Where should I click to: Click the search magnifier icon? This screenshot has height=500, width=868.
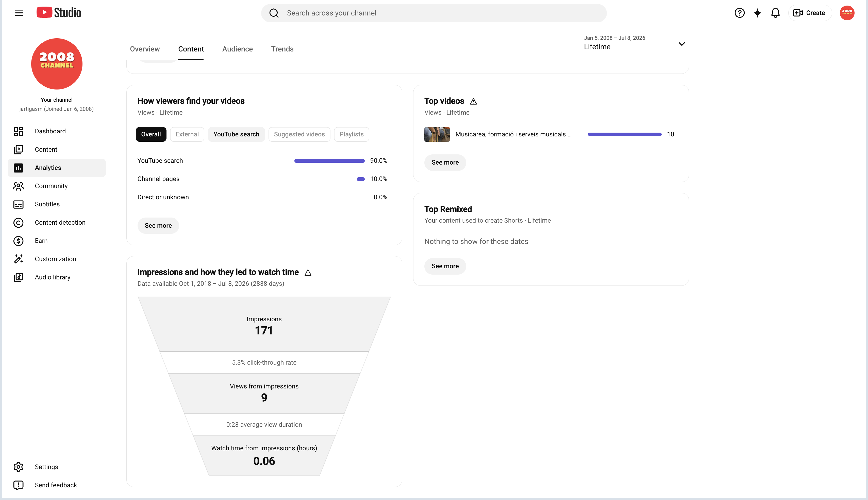274,13
